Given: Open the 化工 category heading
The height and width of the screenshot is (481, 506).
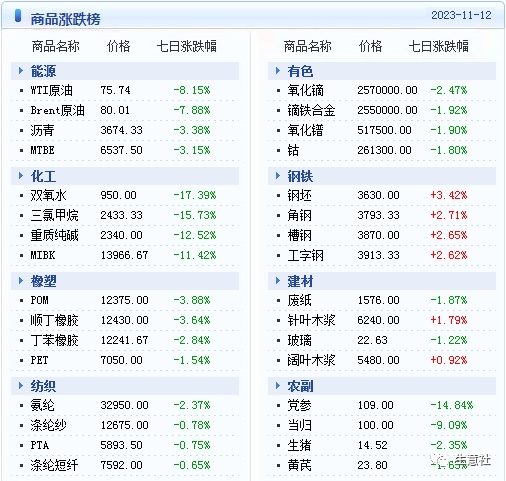Looking at the screenshot, I should tap(43, 176).
